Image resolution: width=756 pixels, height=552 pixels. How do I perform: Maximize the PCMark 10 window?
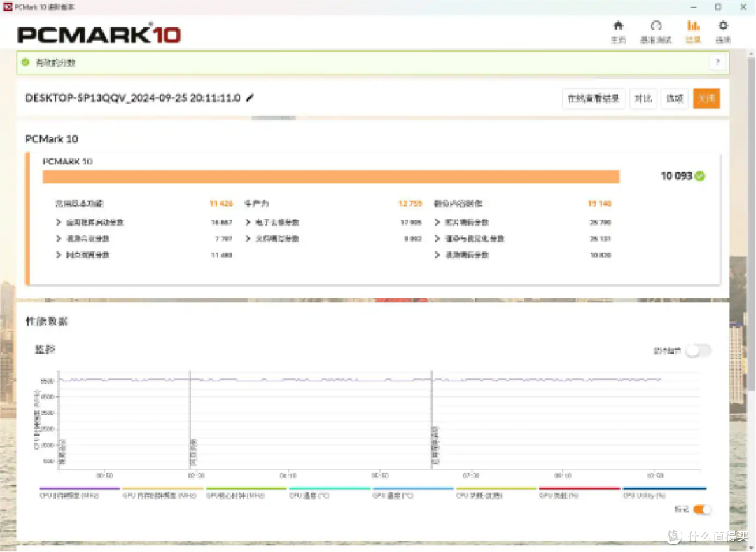click(x=718, y=7)
